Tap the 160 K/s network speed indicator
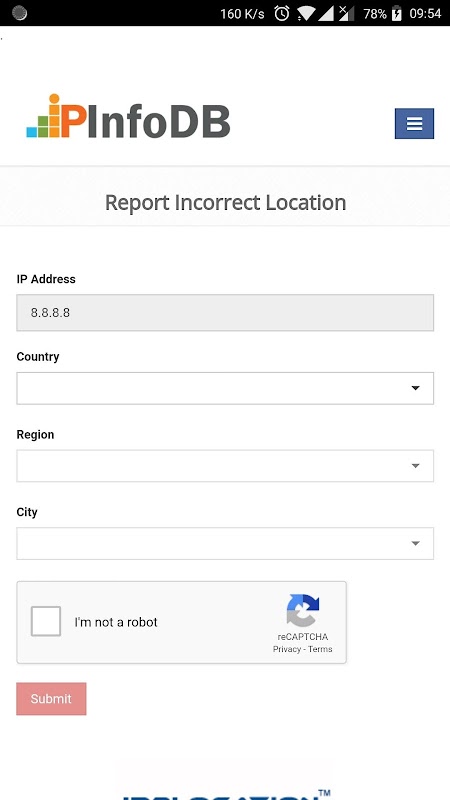The image size is (450, 800). click(x=242, y=14)
